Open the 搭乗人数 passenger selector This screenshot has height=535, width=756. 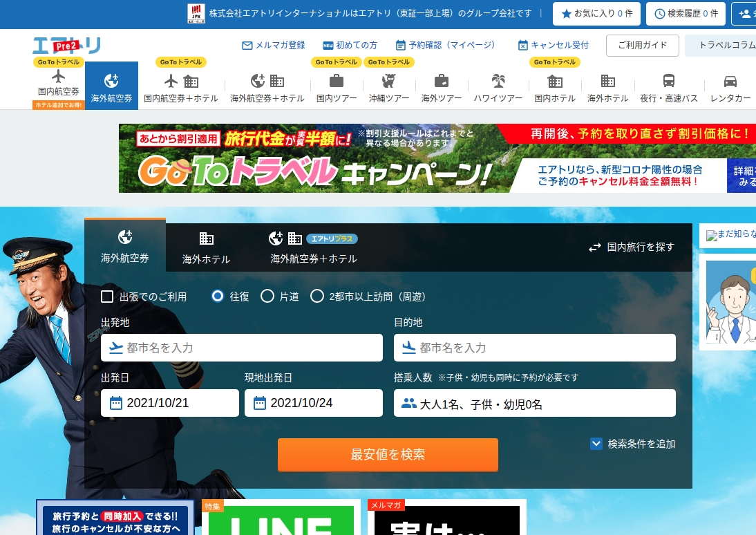[x=535, y=403]
